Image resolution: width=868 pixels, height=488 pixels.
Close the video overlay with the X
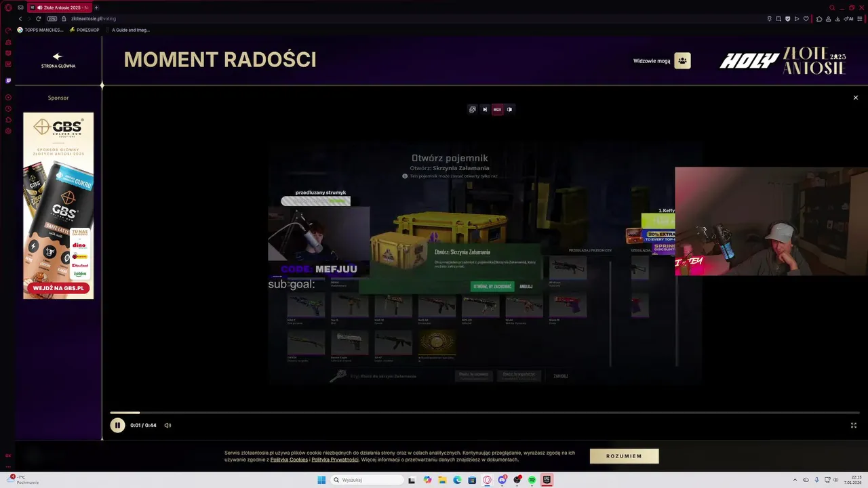point(856,98)
